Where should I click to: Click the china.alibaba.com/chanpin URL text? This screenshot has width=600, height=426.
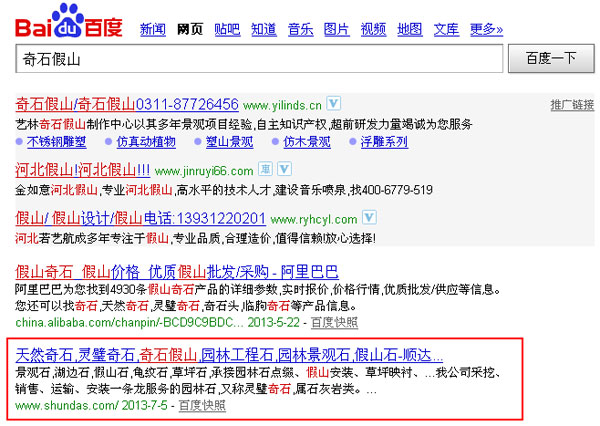point(129,323)
